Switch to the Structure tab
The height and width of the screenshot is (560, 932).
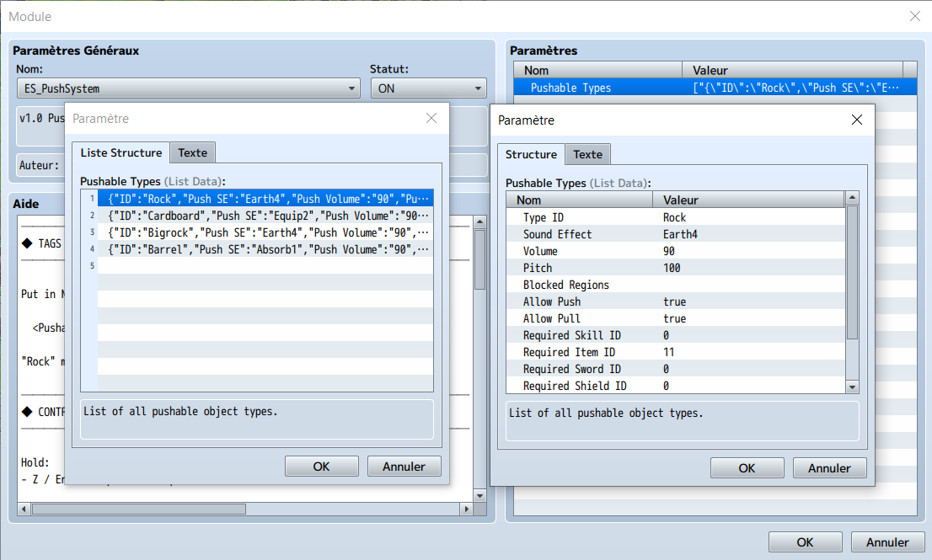click(531, 154)
